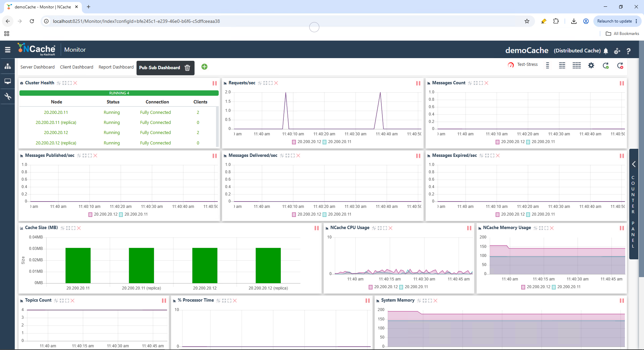The image size is (644, 350).
Task: Pin the Cluster Health panel
Action: pyautogui.click(x=59, y=83)
